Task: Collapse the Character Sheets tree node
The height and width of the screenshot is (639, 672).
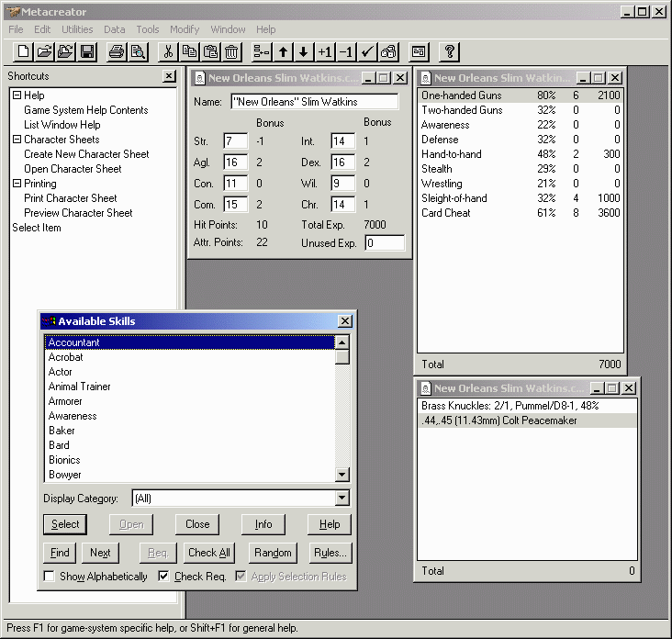Action: 17,140
